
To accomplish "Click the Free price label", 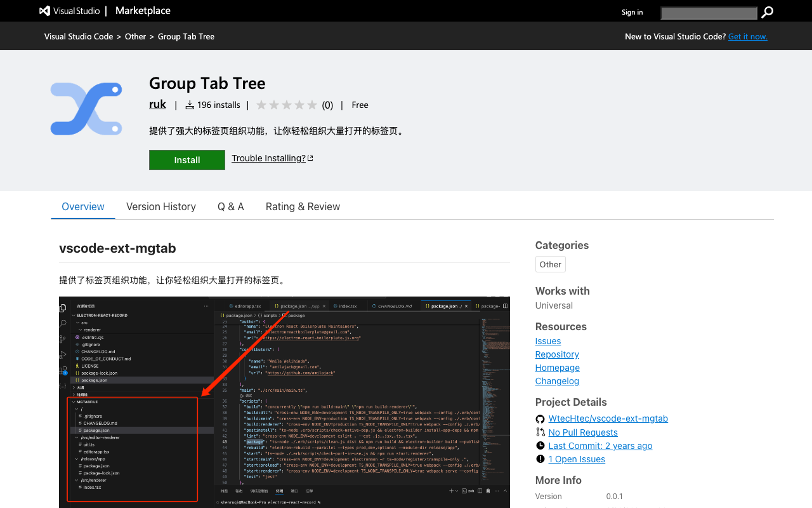I will 360,105.
